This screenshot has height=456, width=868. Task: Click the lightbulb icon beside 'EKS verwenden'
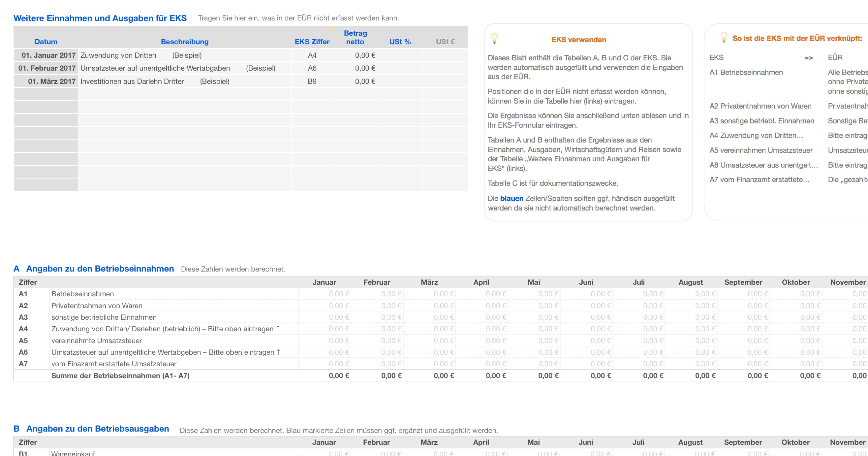click(x=494, y=38)
